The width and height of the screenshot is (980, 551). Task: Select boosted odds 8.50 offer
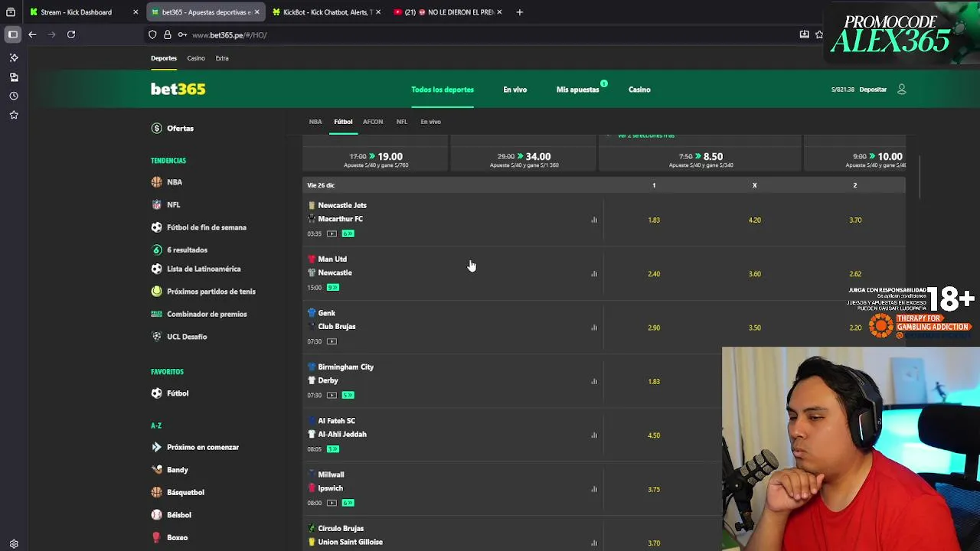click(701, 158)
